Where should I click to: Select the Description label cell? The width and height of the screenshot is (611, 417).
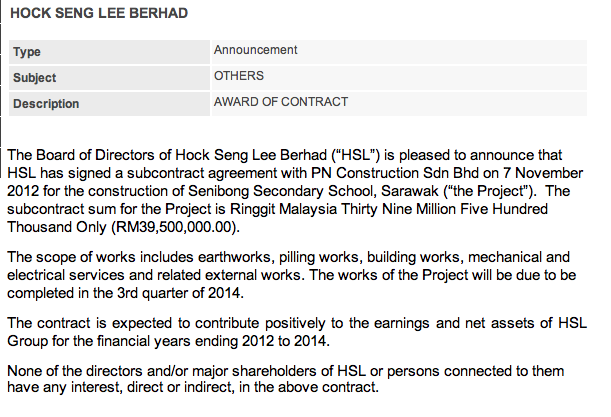(x=109, y=104)
